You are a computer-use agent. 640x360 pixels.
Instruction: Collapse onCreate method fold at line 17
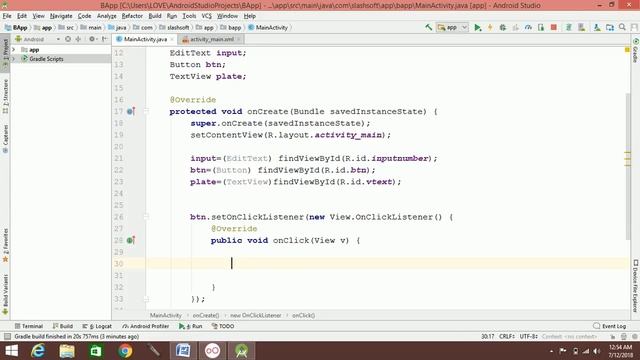click(146, 111)
